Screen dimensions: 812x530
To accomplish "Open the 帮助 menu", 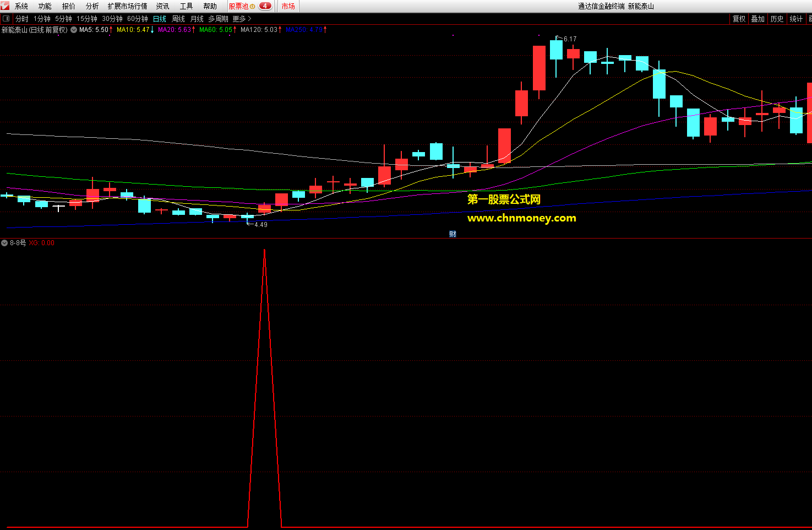I will coord(210,6).
